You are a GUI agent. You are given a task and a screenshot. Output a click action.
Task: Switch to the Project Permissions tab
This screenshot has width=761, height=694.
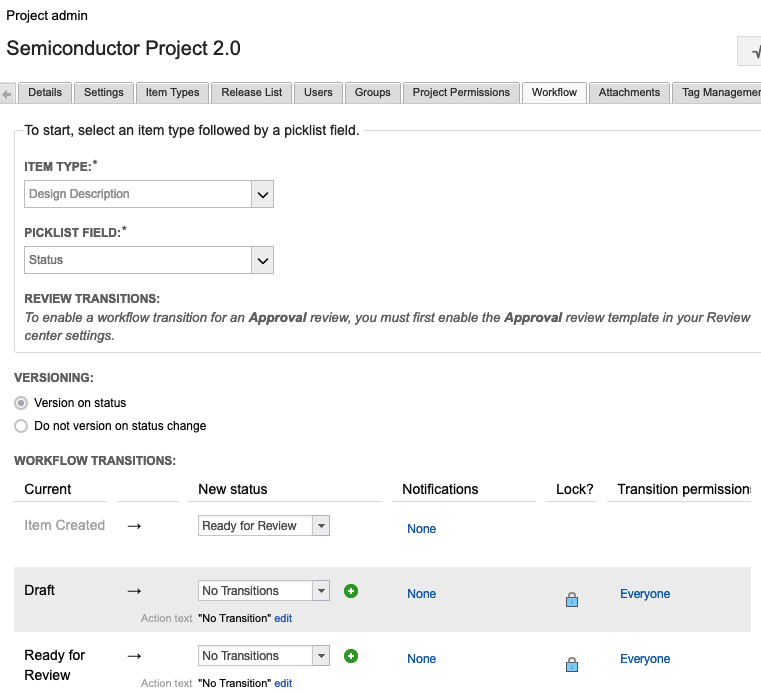(461, 92)
